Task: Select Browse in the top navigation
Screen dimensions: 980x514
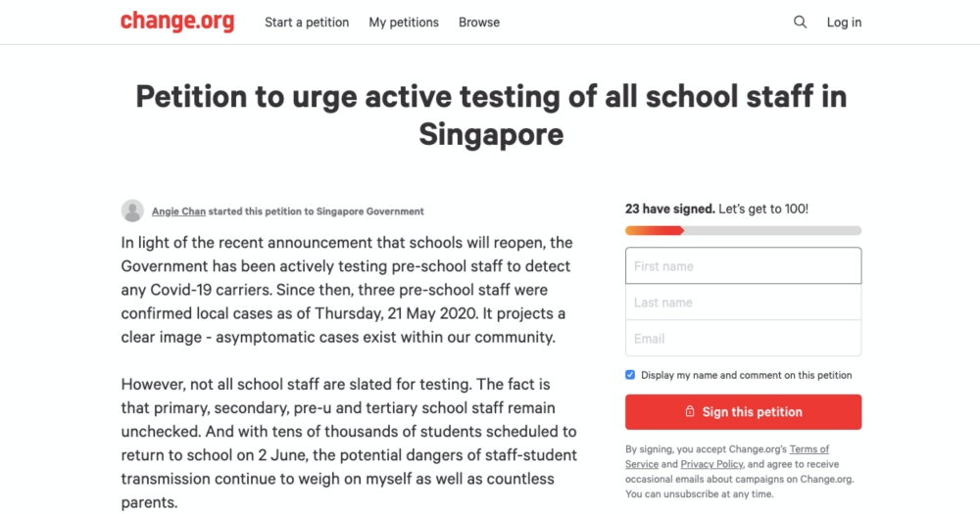Action: point(479,23)
